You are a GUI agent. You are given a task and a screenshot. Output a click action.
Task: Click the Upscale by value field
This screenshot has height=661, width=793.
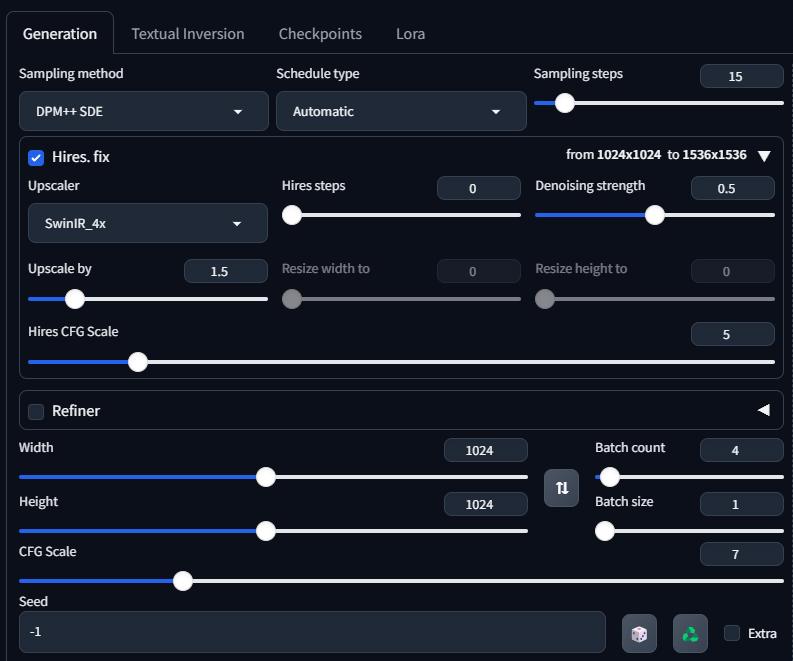(226, 271)
